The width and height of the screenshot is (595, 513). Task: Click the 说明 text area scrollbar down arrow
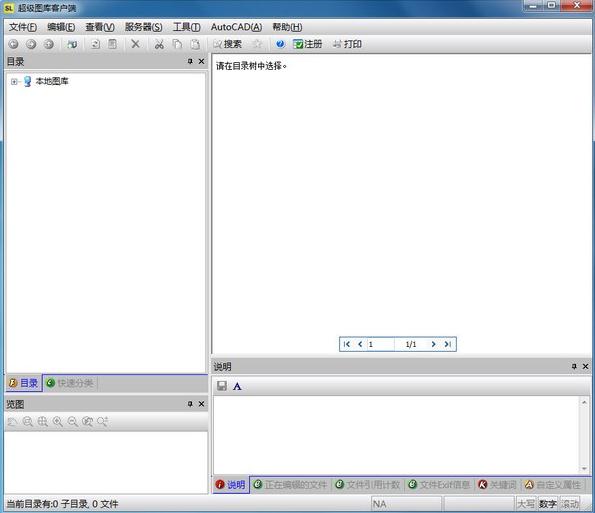[584, 469]
